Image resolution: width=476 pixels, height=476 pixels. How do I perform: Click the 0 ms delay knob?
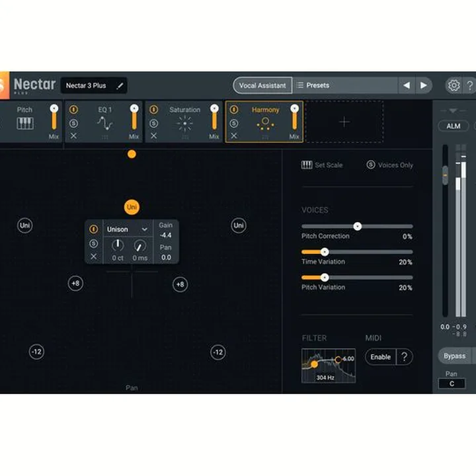tap(140, 246)
